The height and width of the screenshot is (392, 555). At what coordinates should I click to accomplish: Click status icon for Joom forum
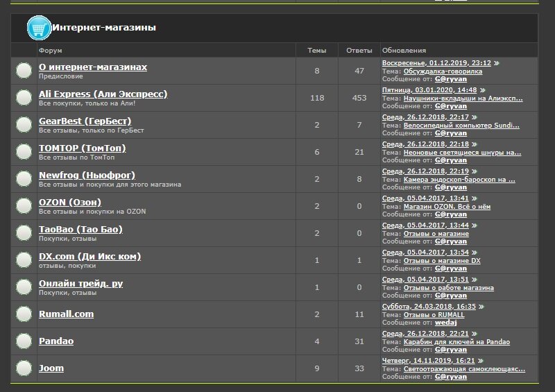[24, 368]
